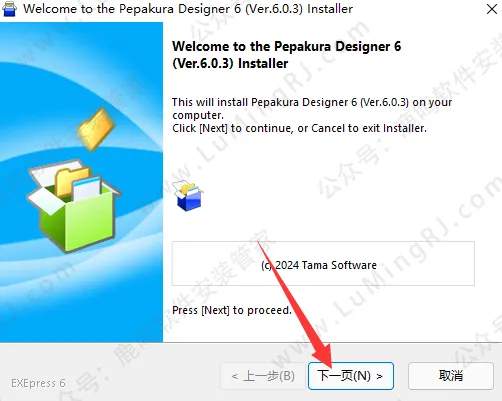The height and width of the screenshot is (401, 502).
Task: Proceed with the 下一页(N) next button
Action: [351, 376]
